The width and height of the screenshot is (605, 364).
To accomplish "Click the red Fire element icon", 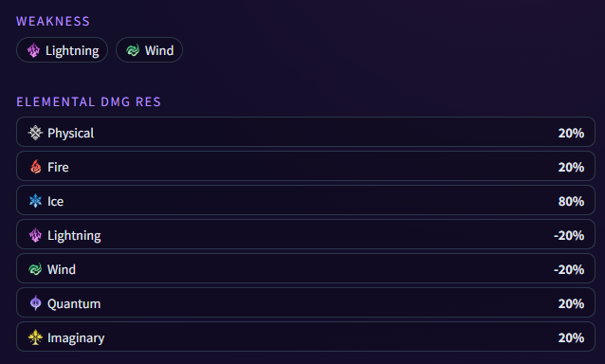I will pos(35,167).
